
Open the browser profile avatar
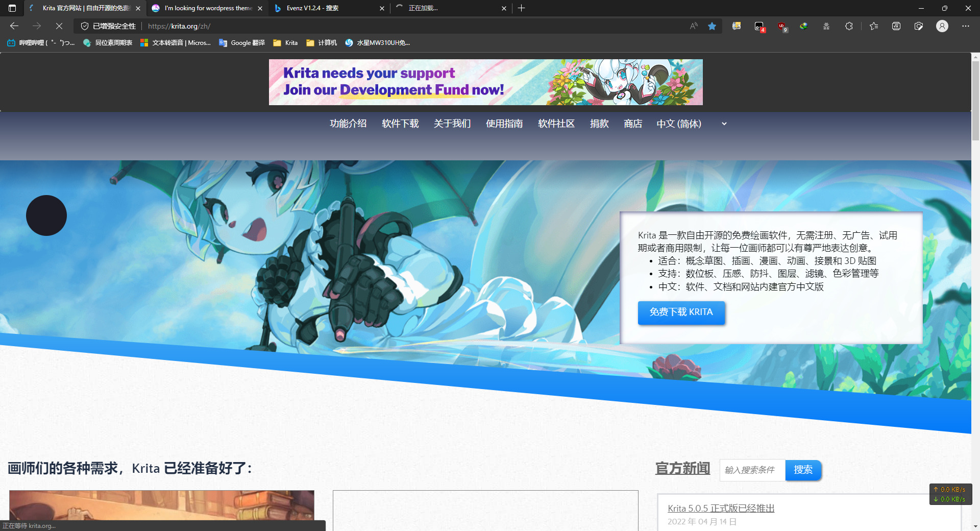[x=942, y=26]
